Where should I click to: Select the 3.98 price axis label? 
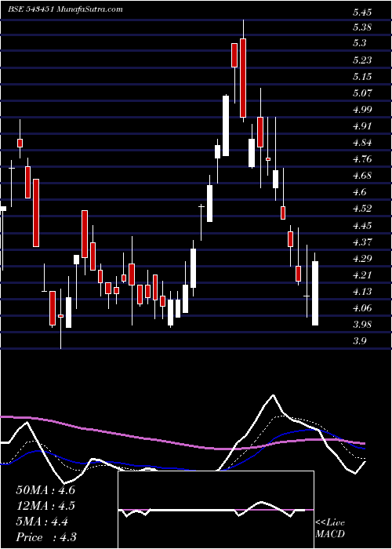(x=362, y=325)
